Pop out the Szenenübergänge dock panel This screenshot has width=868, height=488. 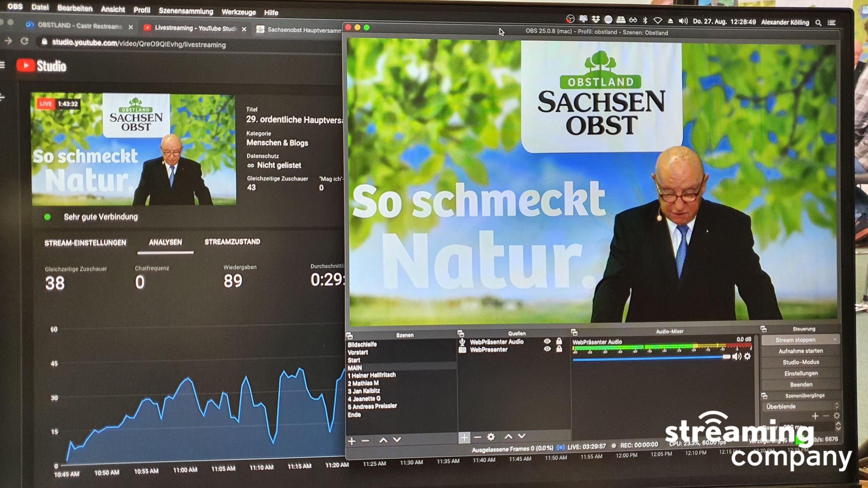pyautogui.click(x=764, y=396)
